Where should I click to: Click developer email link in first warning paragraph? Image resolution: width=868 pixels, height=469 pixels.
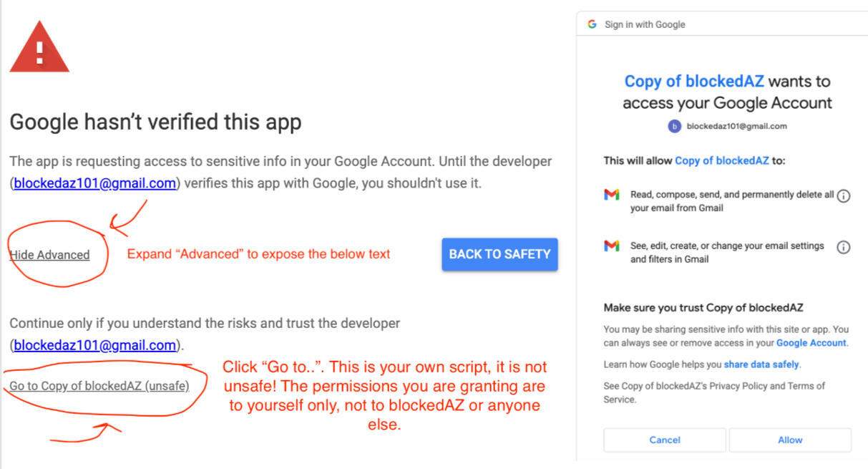pos(94,183)
